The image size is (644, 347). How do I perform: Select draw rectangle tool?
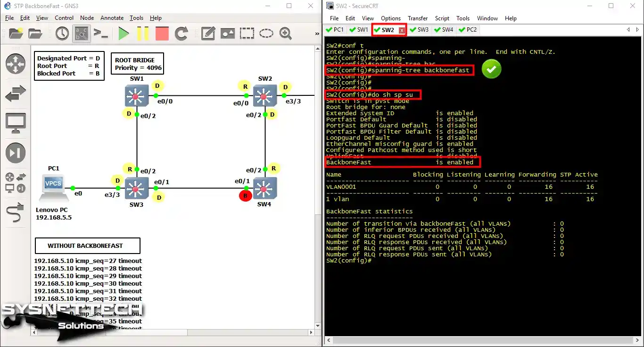247,34
